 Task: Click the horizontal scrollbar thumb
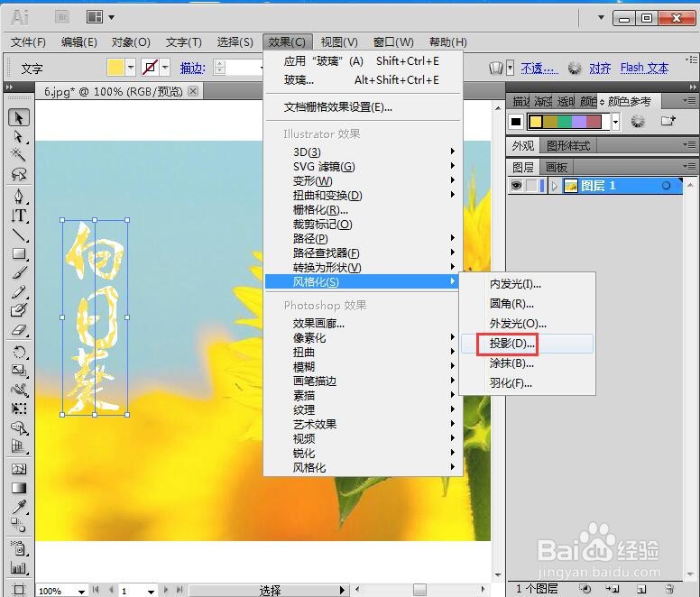click(x=419, y=590)
